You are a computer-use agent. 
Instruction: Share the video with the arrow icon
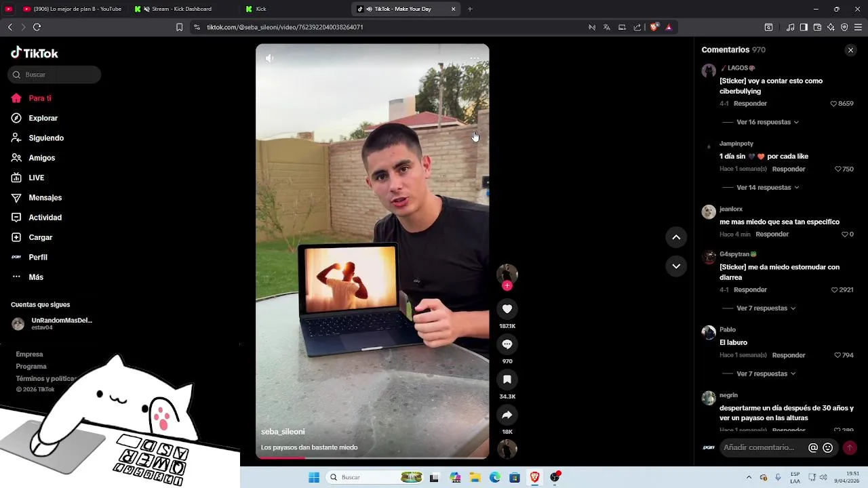click(507, 415)
